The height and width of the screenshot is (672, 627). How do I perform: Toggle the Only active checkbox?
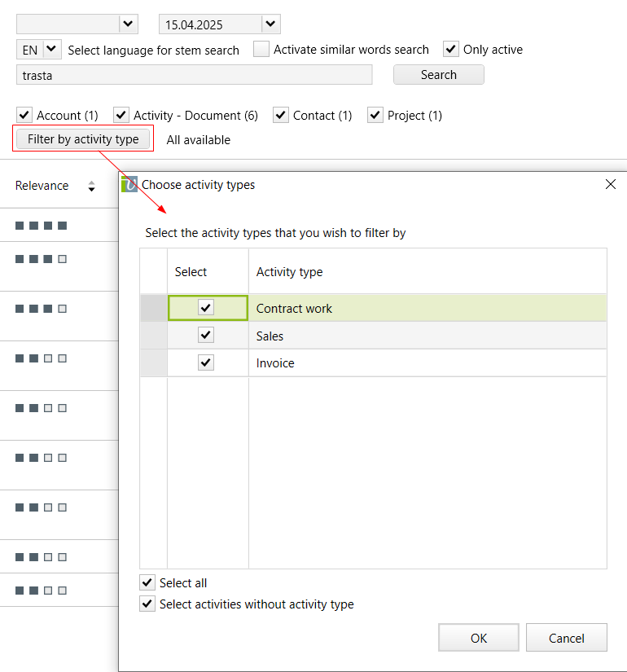451,50
